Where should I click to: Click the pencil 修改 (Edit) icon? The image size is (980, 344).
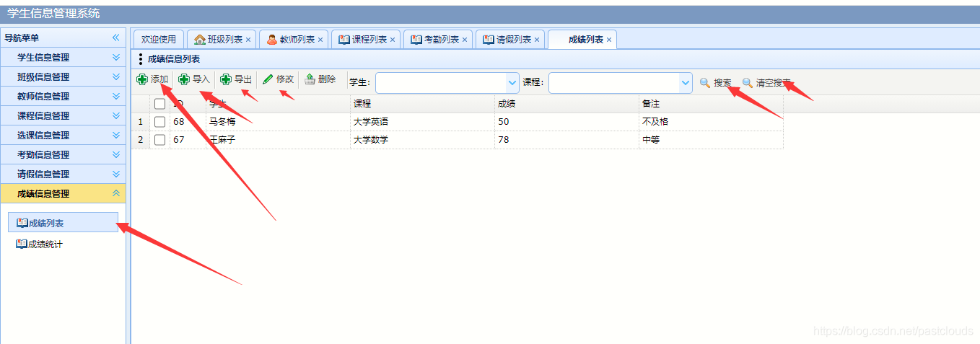pyautogui.click(x=268, y=79)
